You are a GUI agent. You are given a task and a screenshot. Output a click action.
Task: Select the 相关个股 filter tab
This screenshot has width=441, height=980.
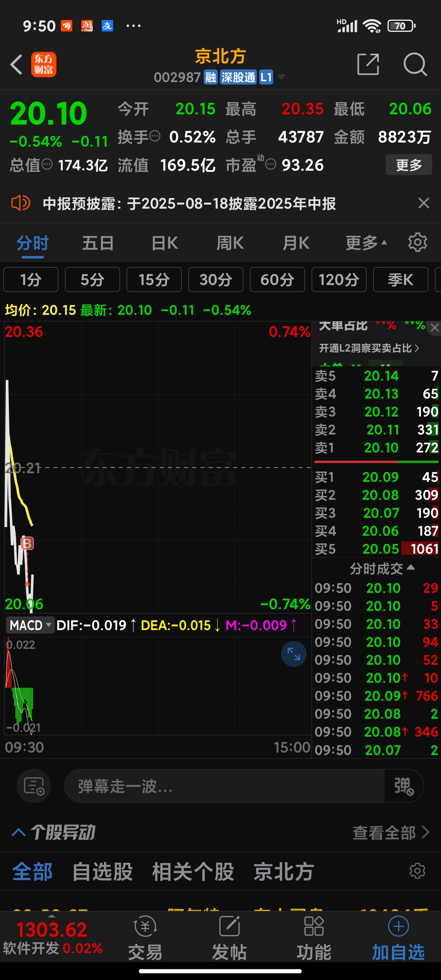coord(193,871)
